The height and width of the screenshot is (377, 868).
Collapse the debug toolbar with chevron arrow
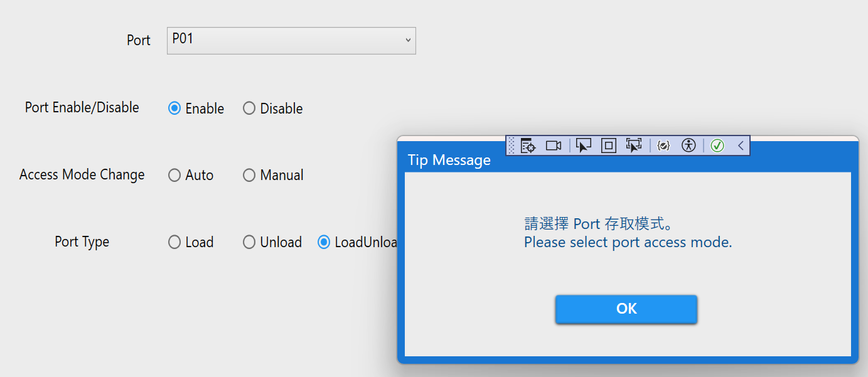click(741, 146)
